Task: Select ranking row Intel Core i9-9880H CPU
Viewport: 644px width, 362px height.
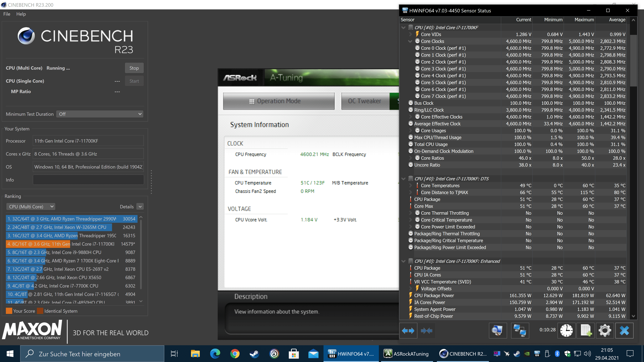Action: click(x=71, y=252)
